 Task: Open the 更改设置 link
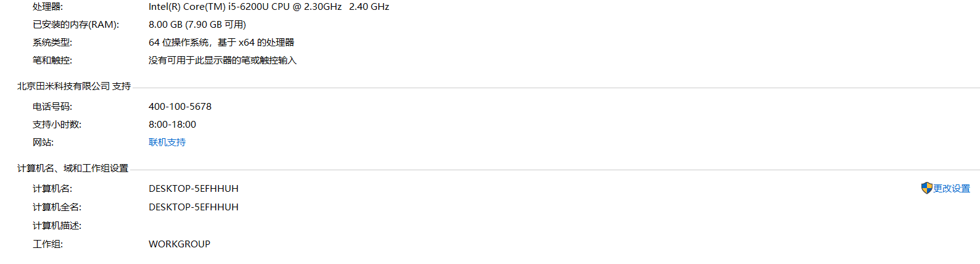tap(952, 189)
